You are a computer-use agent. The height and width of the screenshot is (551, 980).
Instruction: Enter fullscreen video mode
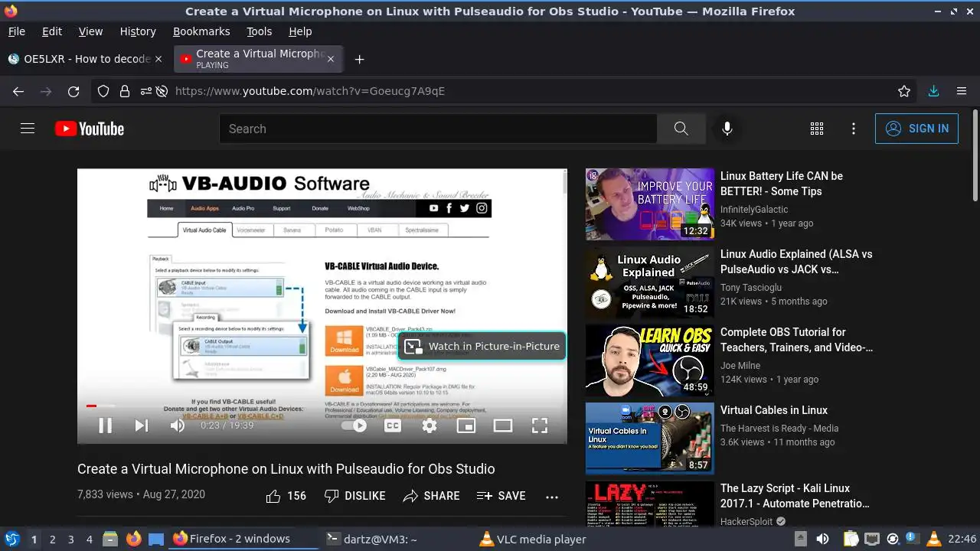coord(540,425)
